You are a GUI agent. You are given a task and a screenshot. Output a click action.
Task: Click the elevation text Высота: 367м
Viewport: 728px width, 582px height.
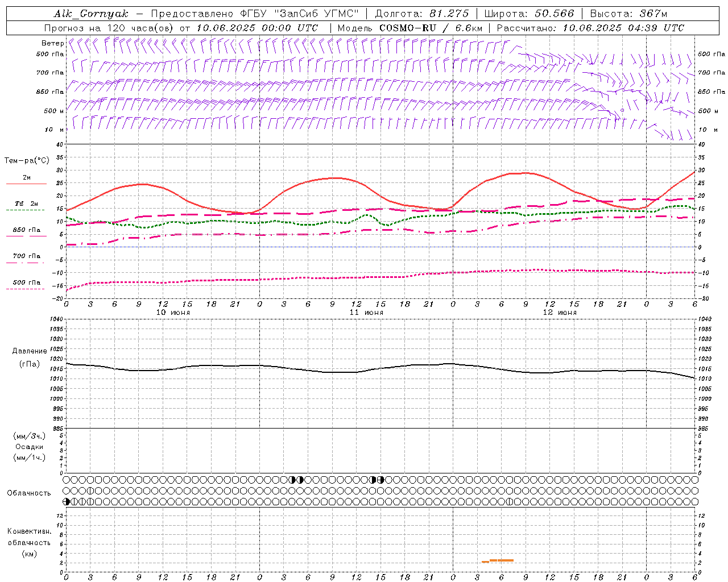tap(628, 14)
